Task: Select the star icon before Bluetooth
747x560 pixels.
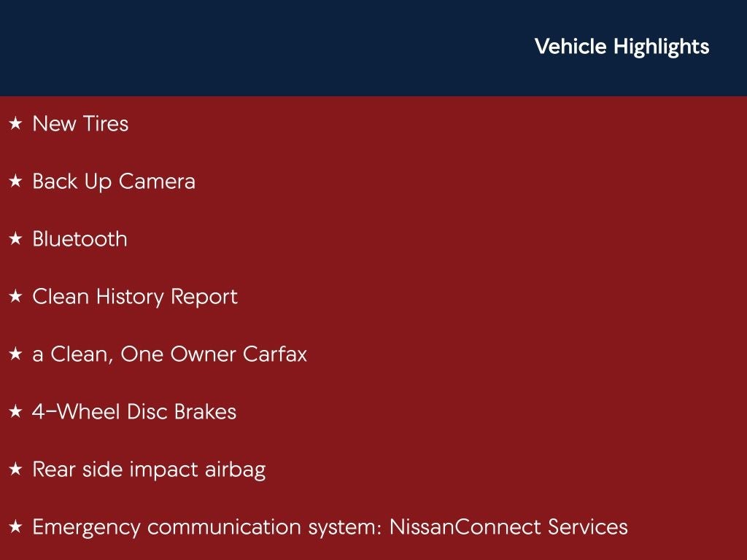Action: click(x=15, y=239)
